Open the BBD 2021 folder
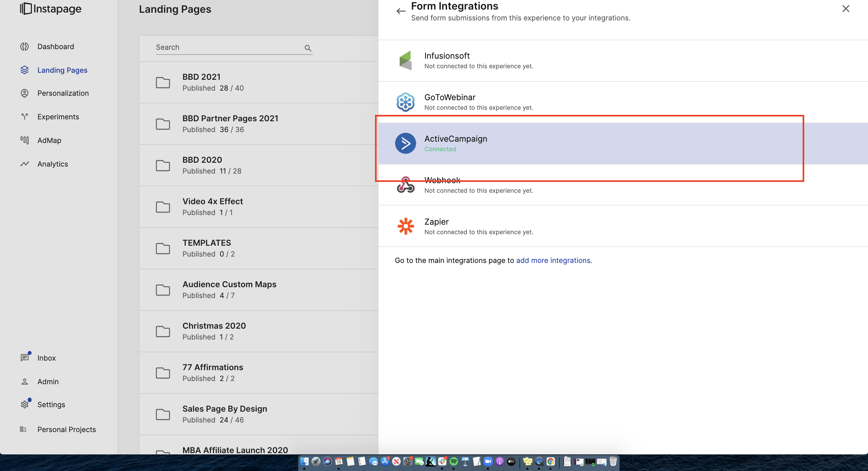 (258, 82)
